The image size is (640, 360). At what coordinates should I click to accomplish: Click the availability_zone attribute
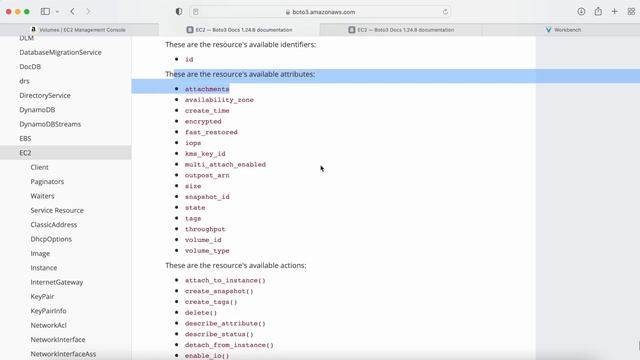point(219,100)
